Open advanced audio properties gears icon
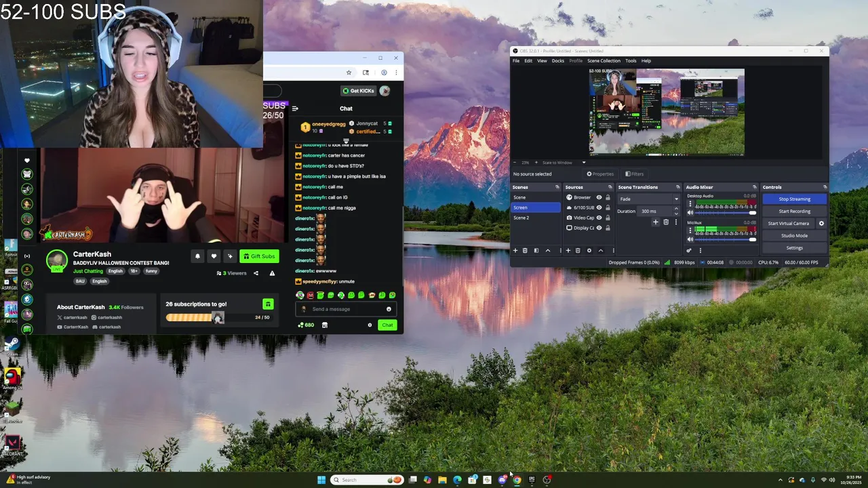Viewport: 868px width, 488px height. coord(689,250)
